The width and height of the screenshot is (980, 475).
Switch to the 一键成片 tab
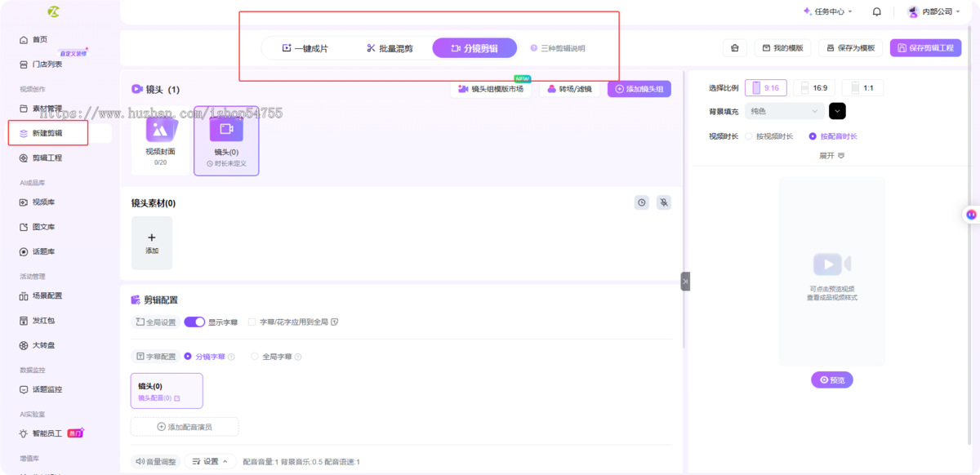pos(305,48)
